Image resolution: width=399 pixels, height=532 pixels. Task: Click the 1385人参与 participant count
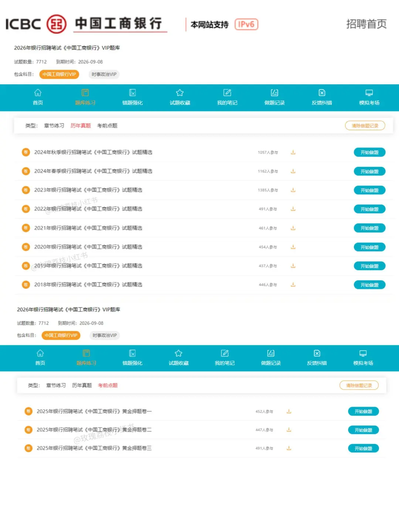268,190
